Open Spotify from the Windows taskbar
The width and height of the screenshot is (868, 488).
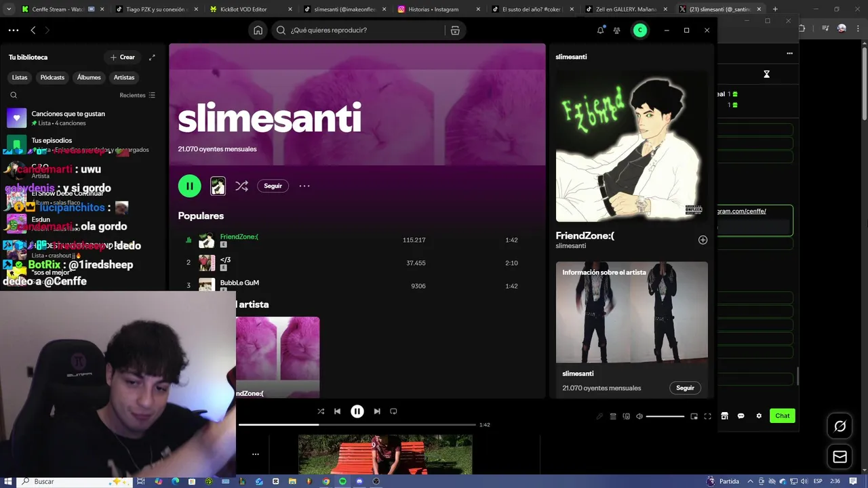pyautogui.click(x=342, y=481)
